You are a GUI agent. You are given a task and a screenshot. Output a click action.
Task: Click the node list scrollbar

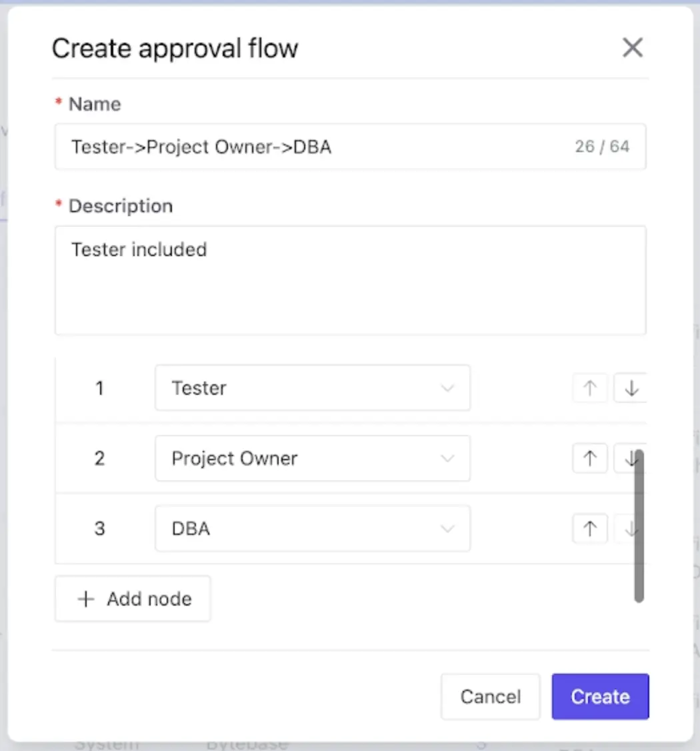click(638, 527)
